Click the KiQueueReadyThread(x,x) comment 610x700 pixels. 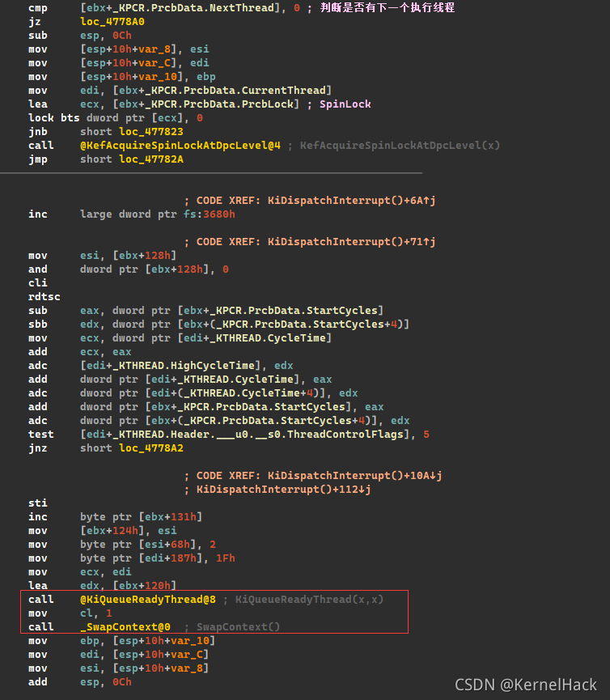309,599
